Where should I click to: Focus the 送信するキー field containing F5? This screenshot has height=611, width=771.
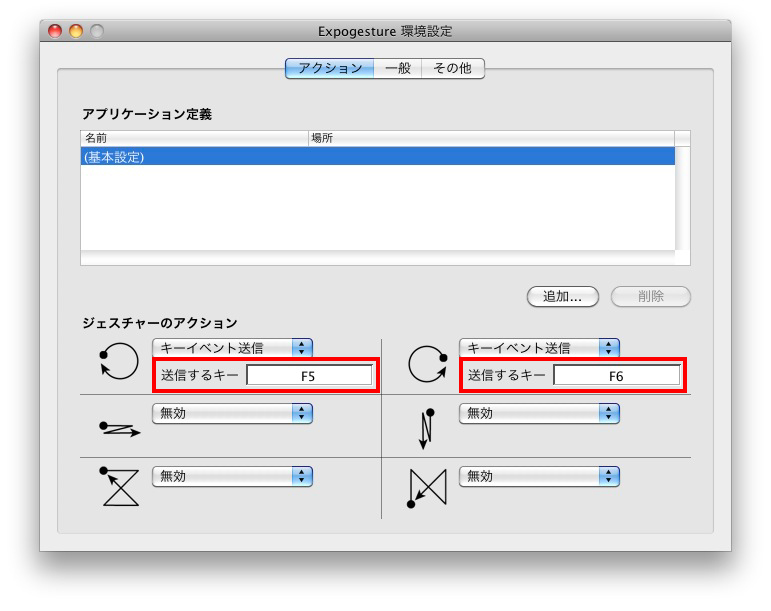tap(309, 376)
